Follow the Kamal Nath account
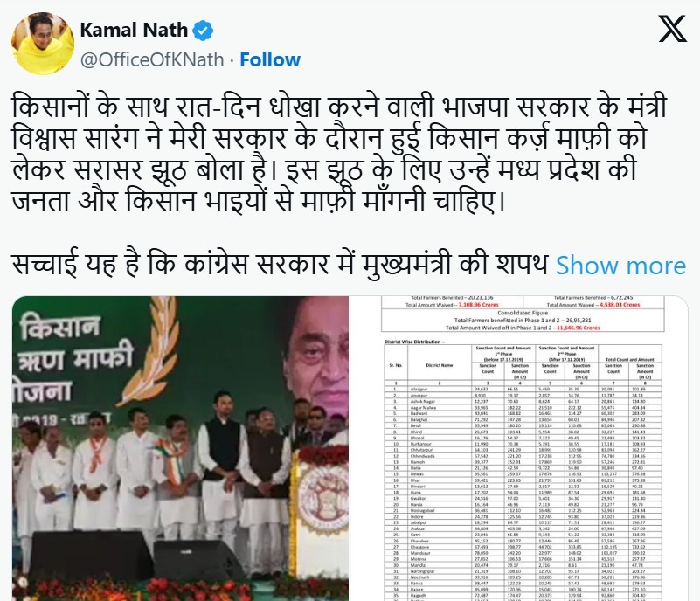 click(270, 59)
